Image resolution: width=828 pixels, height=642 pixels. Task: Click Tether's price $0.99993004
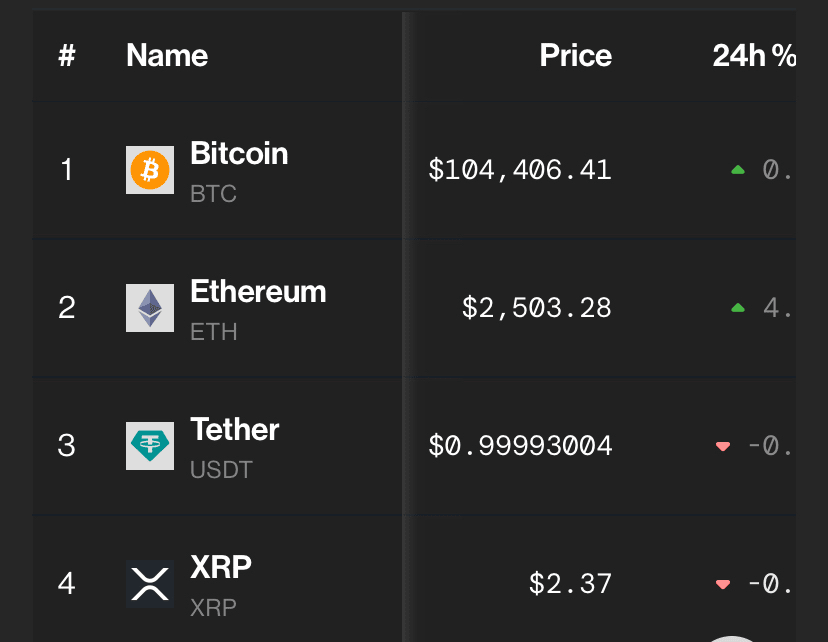coord(519,446)
